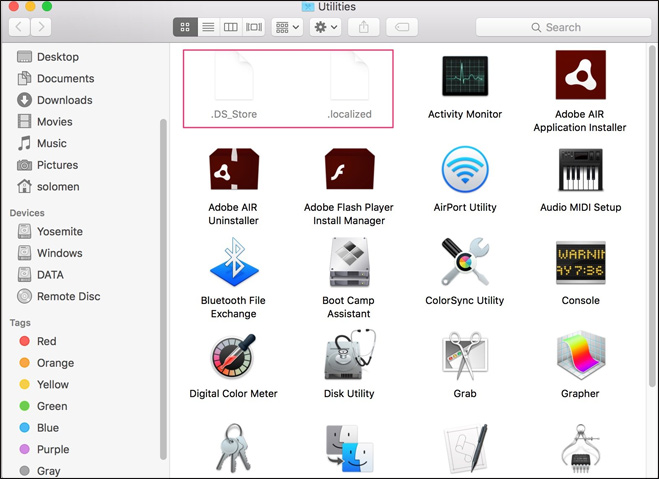Filter by the Green tag

43,406
